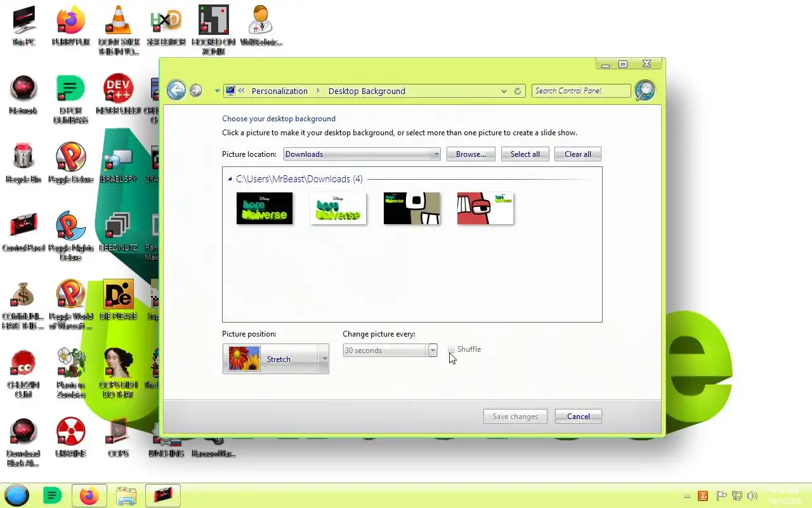The width and height of the screenshot is (812, 508).
Task: Switch to Firefox on the taskbar
Action: point(89,495)
